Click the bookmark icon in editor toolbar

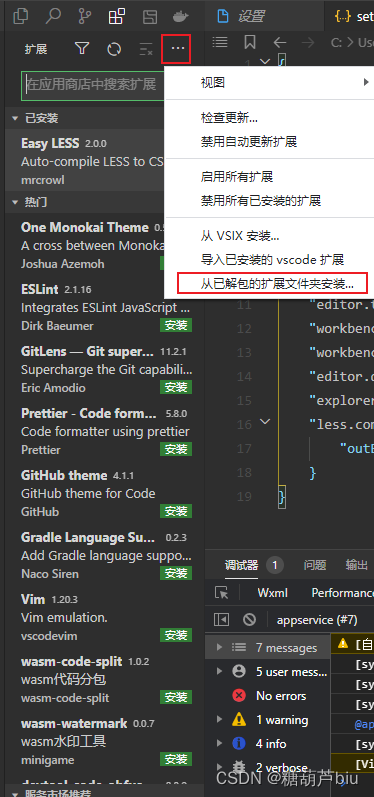pos(250,42)
